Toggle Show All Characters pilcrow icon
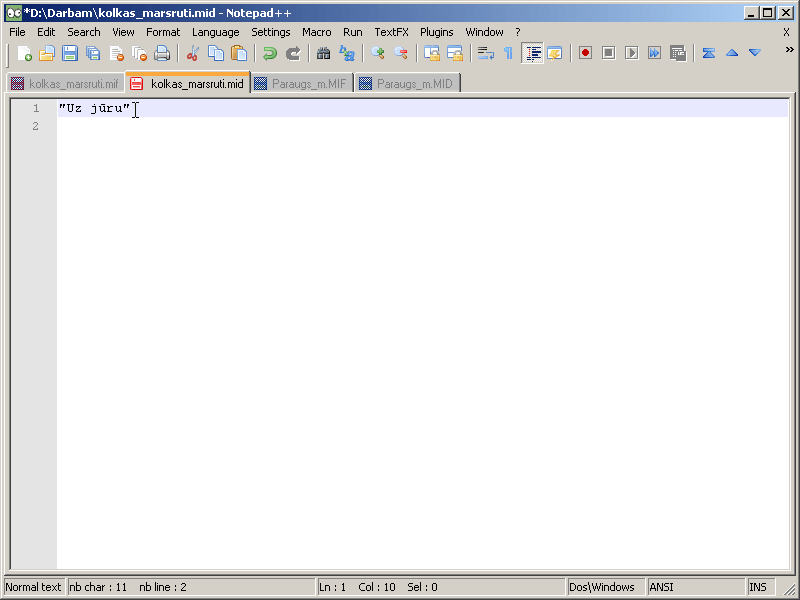Image resolution: width=800 pixels, height=600 pixels. pos(508,53)
